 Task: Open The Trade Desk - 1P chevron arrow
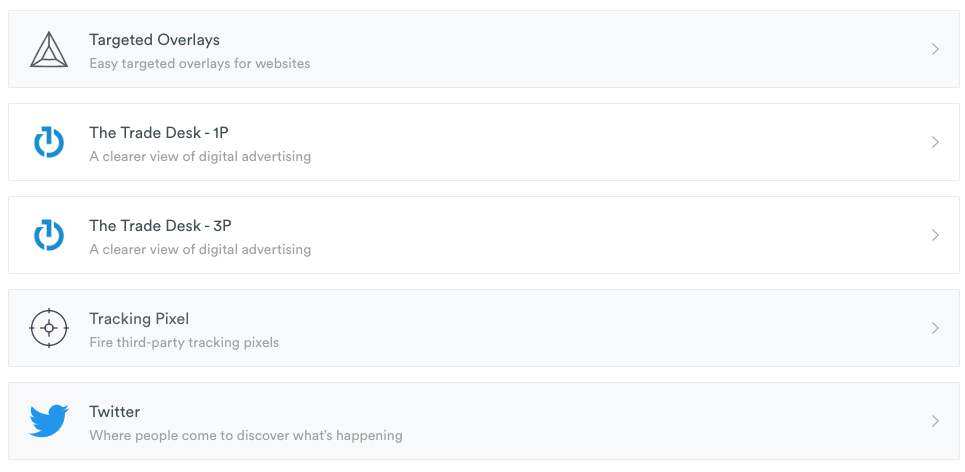tap(935, 142)
